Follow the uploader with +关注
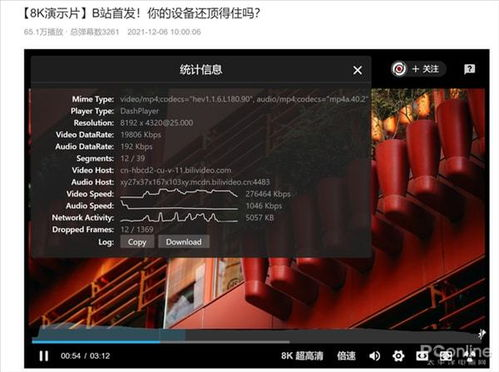The width and height of the screenshot is (499, 372). (425, 69)
